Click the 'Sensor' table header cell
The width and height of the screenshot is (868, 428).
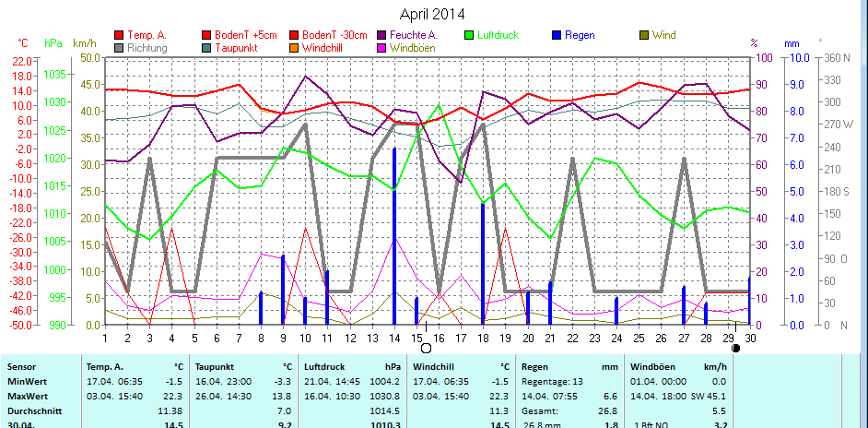(19, 367)
